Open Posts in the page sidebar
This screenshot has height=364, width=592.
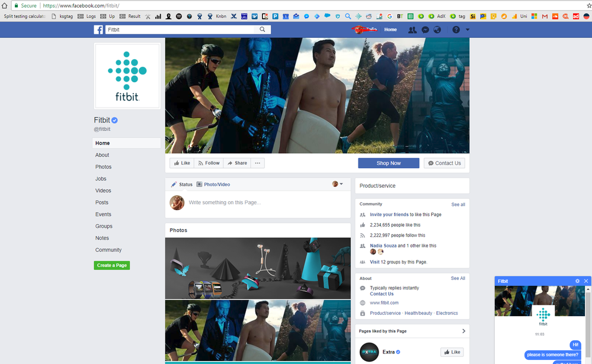click(101, 202)
